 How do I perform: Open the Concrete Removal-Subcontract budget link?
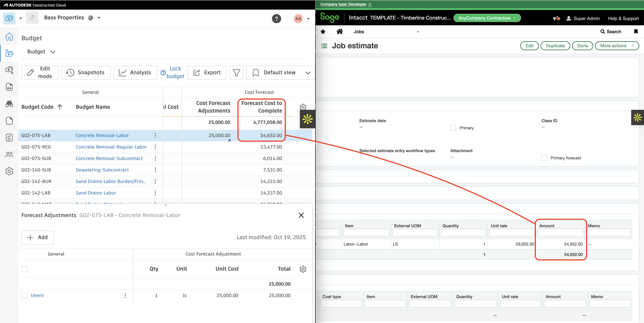(x=109, y=158)
